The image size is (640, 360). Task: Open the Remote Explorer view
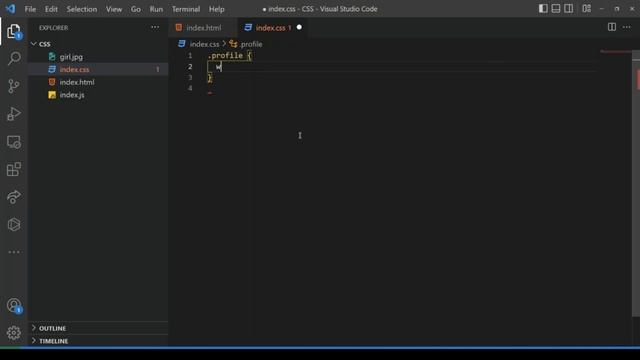pos(13,142)
